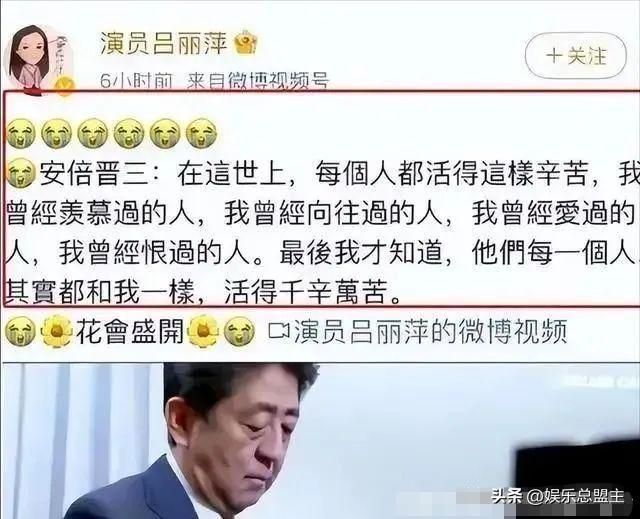
Task: Play the video thumbnail of man in suit
Action: [x=320, y=441]
